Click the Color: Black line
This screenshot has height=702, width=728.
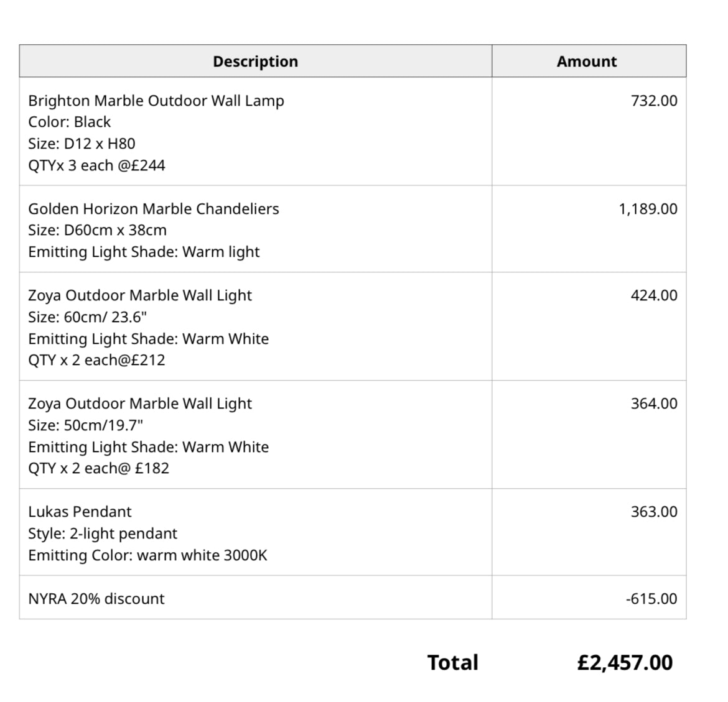tap(70, 122)
